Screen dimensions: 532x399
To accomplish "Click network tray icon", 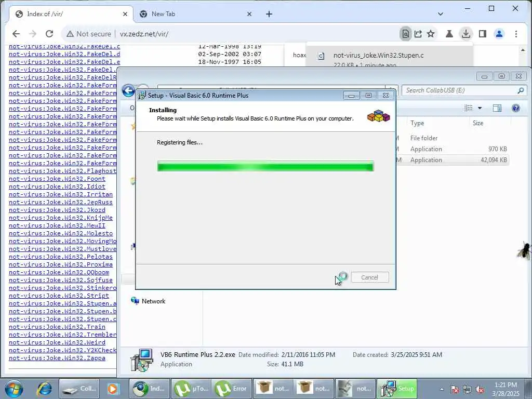I will click(467, 389).
